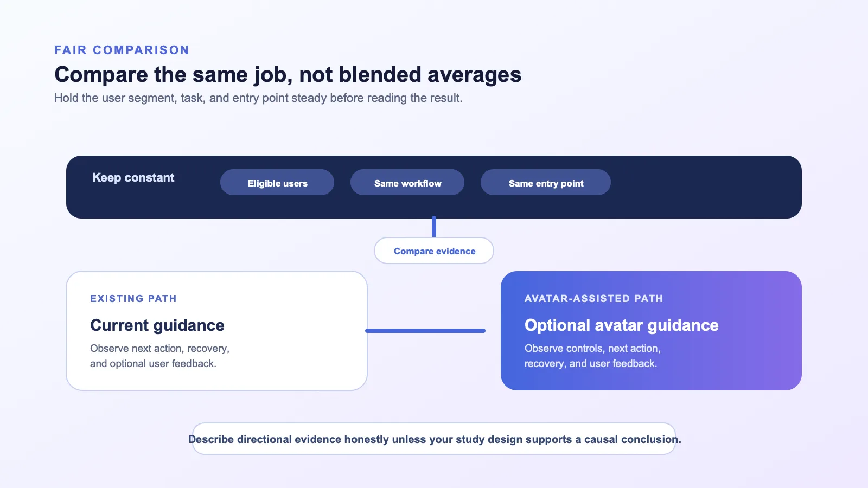Select the 'Optional avatar guidance' heading
This screenshot has height=488, width=868.
(x=622, y=325)
